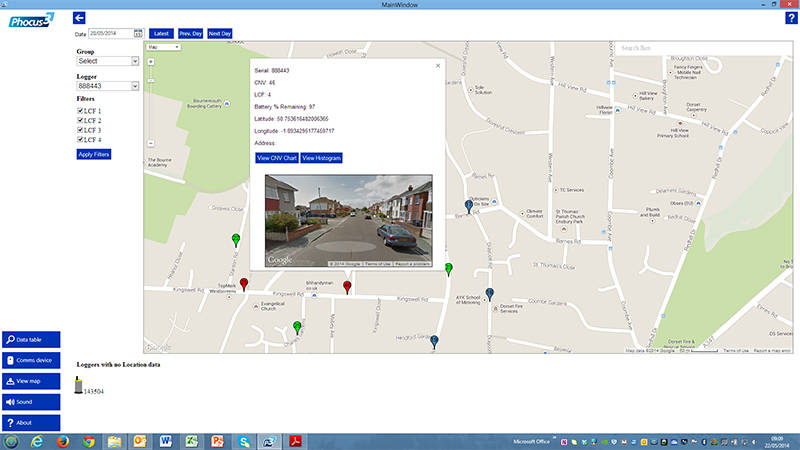Open the help question mark icon
800x450 pixels.
(791, 18)
